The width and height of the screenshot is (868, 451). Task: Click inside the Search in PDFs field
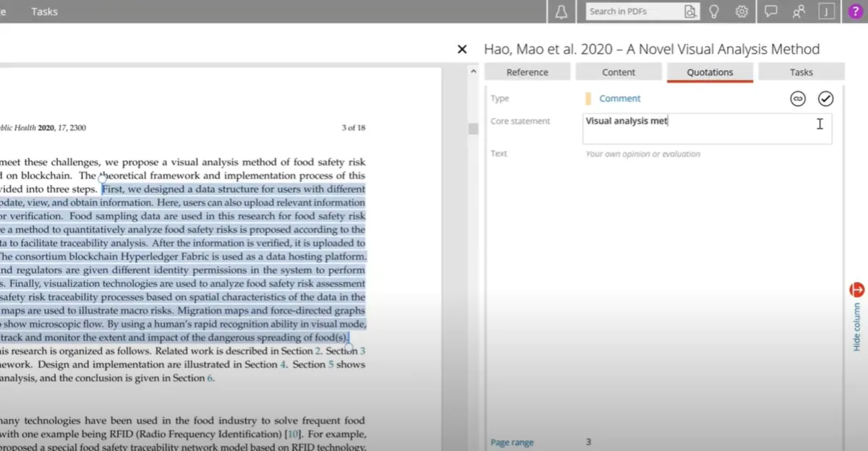(x=634, y=12)
